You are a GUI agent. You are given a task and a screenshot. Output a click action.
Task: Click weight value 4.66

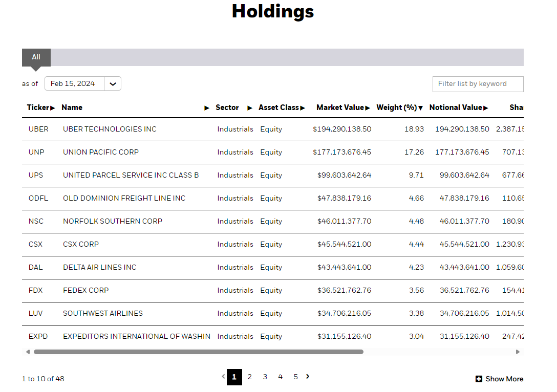(x=416, y=199)
